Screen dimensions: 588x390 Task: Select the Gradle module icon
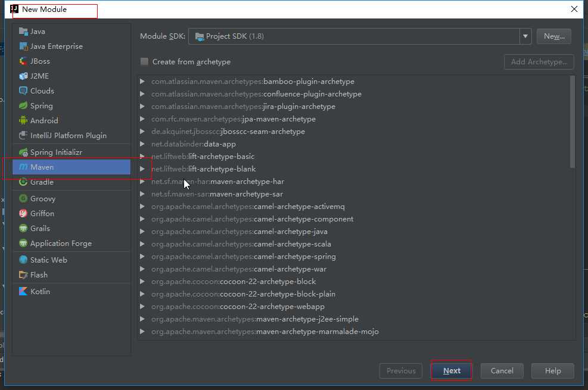click(23, 182)
